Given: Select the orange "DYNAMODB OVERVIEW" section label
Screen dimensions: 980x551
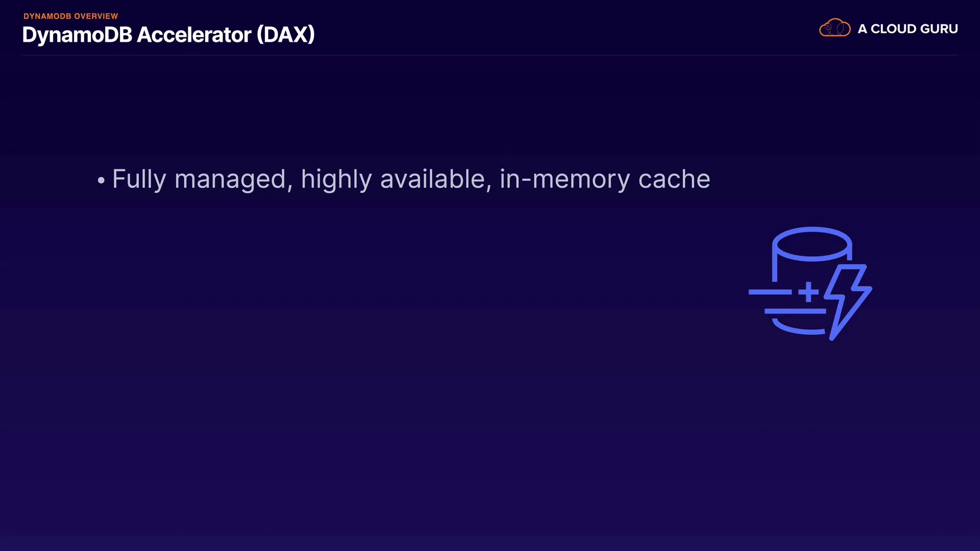Looking at the screenshot, I should (70, 16).
